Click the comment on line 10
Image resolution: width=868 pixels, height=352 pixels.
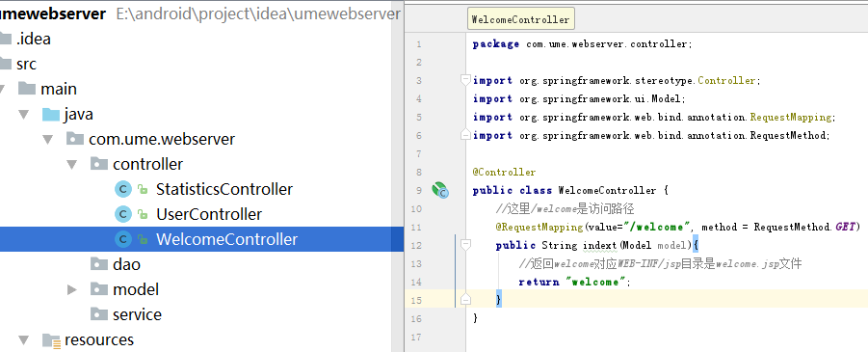pyautogui.click(x=565, y=208)
